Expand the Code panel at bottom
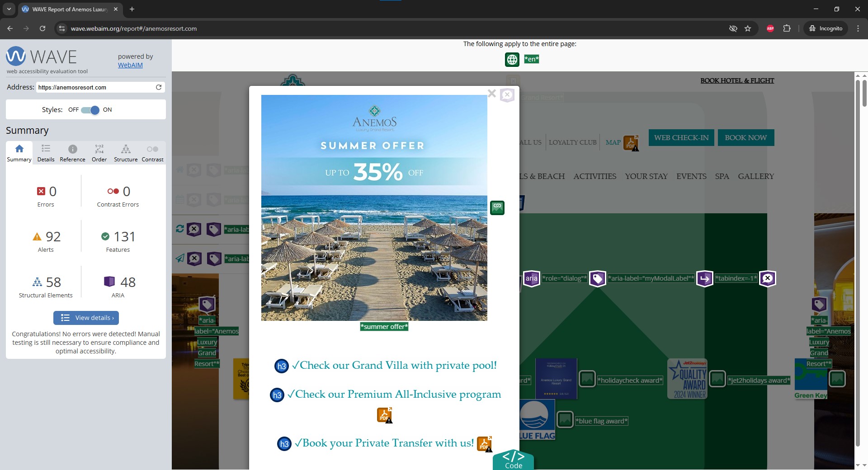868x470 pixels. click(x=514, y=460)
